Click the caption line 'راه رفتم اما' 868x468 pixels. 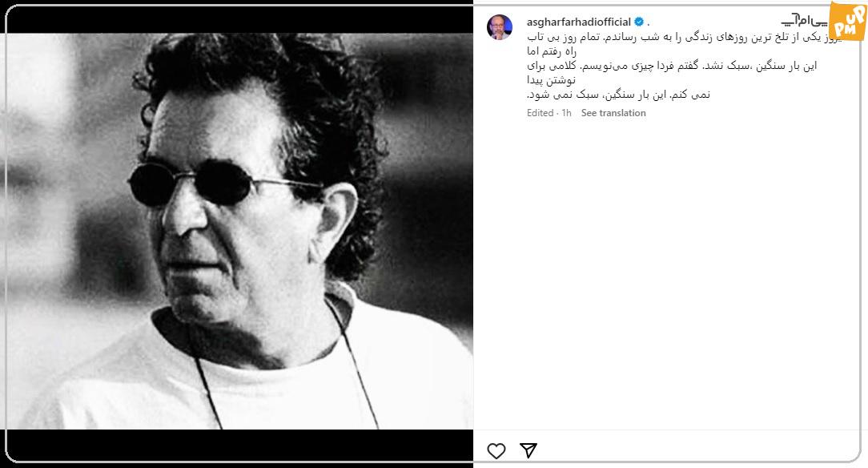pyautogui.click(x=552, y=51)
